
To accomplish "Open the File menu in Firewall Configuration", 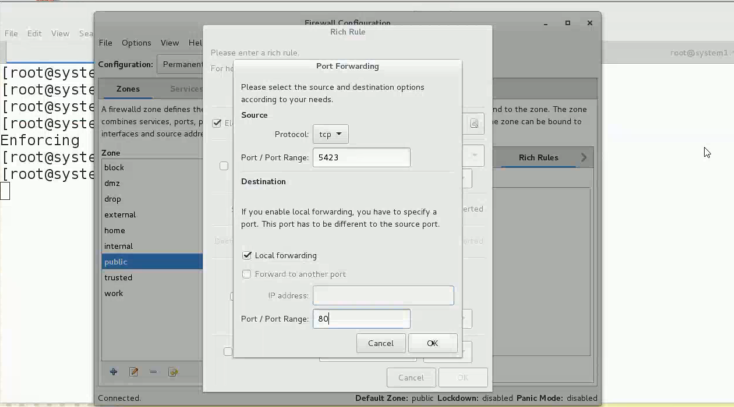I will [x=105, y=43].
